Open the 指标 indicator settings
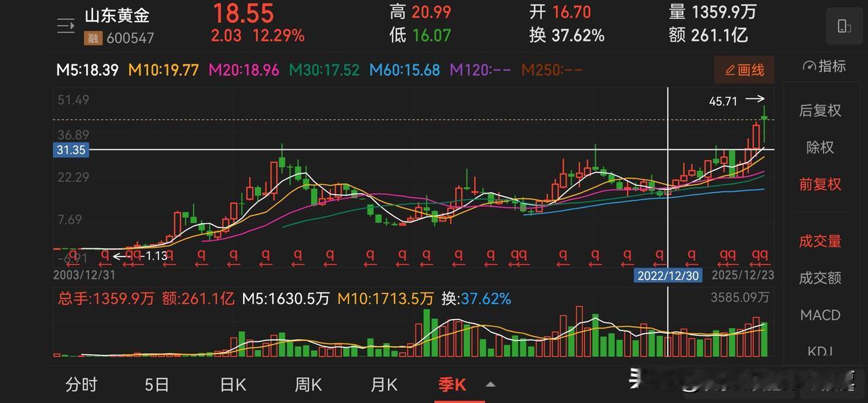This screenshot has height=403, width=868. (824, 66)
